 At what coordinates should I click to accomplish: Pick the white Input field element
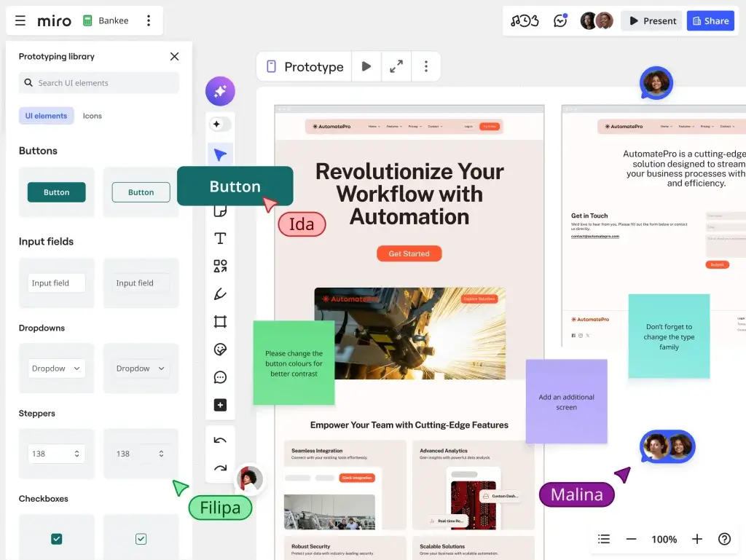57,283
